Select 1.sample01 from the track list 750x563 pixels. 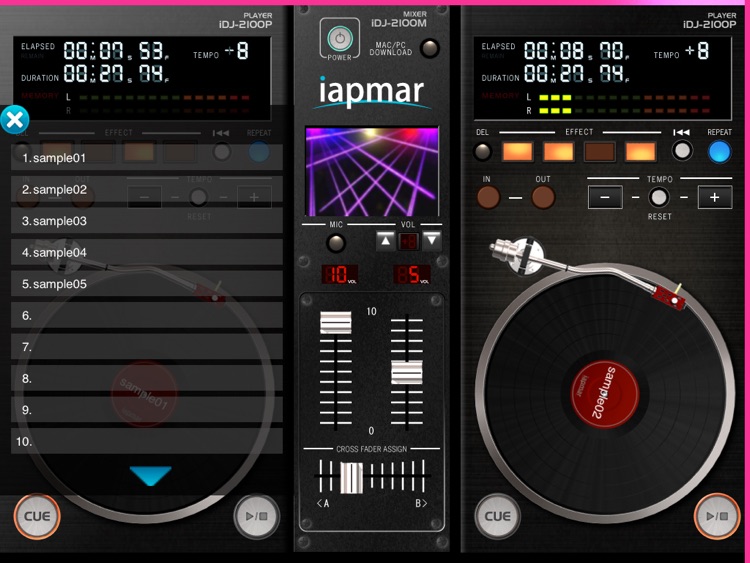(146, 158)
